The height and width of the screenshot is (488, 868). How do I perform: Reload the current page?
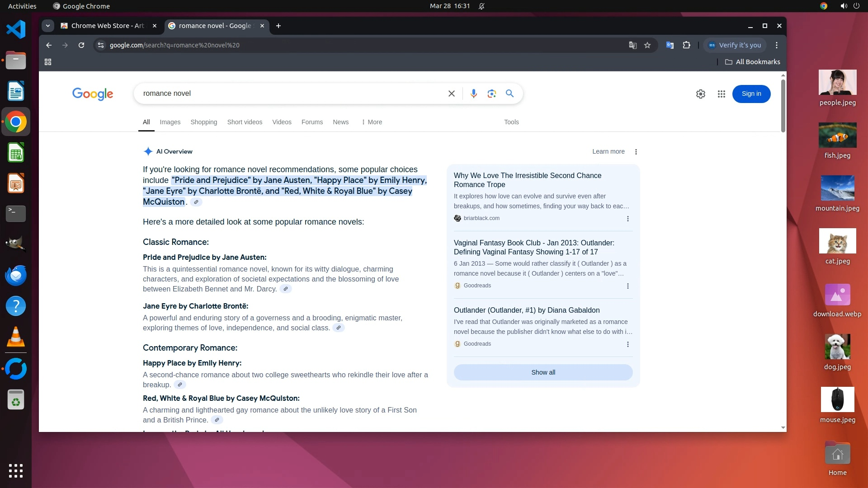click(x=81, y=45)
